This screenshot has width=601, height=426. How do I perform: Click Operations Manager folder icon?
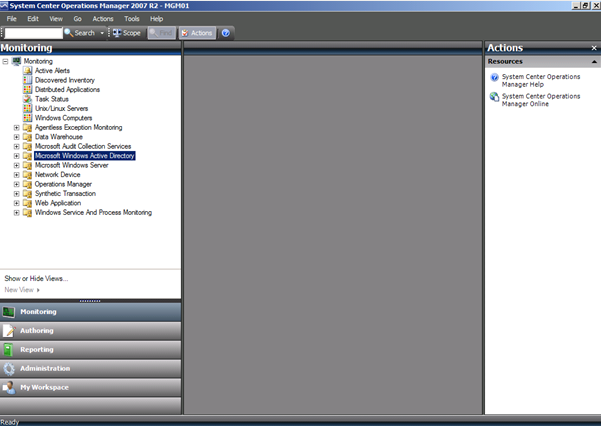[27, 184]
